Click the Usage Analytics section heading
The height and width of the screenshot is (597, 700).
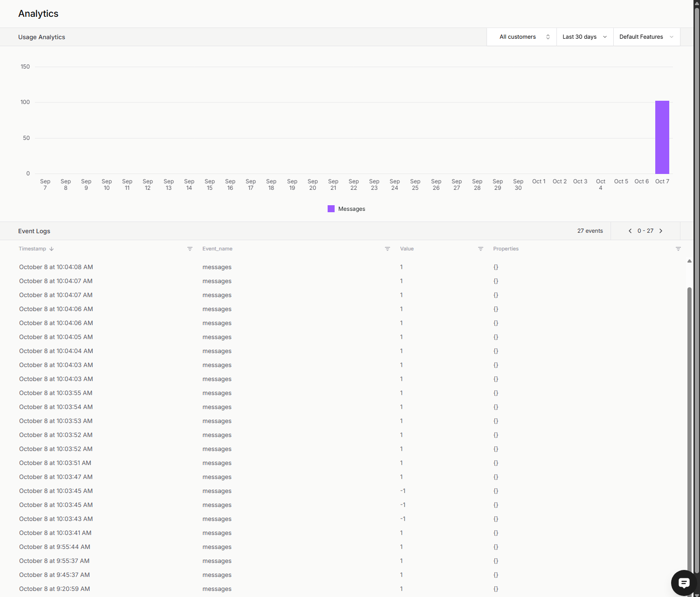point(41,37)
